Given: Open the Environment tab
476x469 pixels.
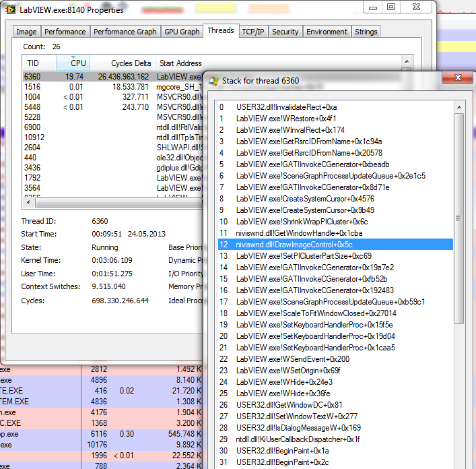Looking at the screenshot, I should pos(327,32).
